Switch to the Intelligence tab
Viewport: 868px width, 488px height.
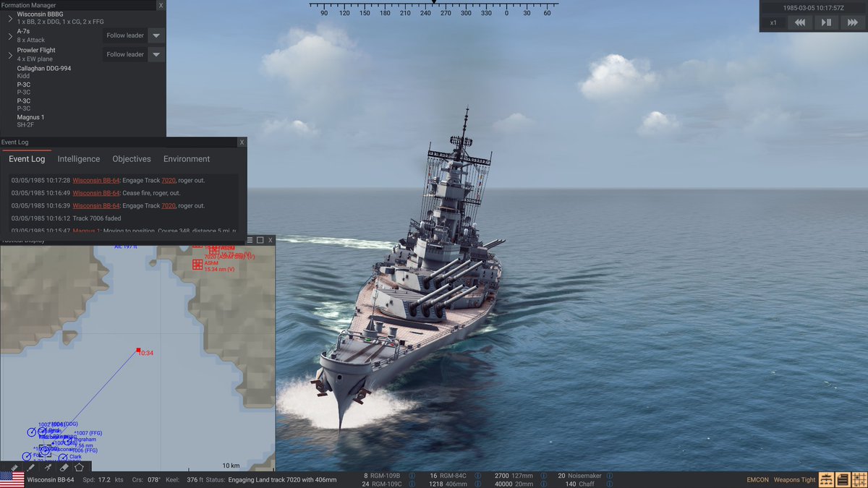[79, 158]
